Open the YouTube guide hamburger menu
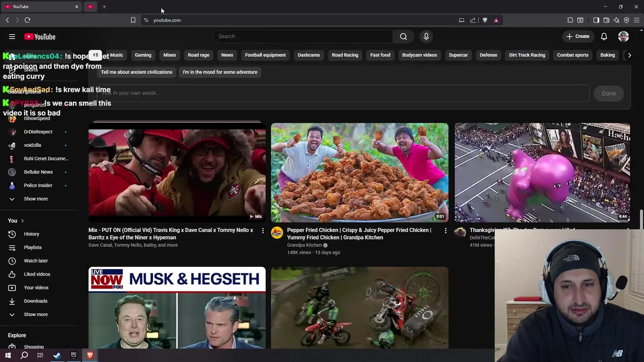This screenshot has height=362, width=644. (x=12, y=36)
